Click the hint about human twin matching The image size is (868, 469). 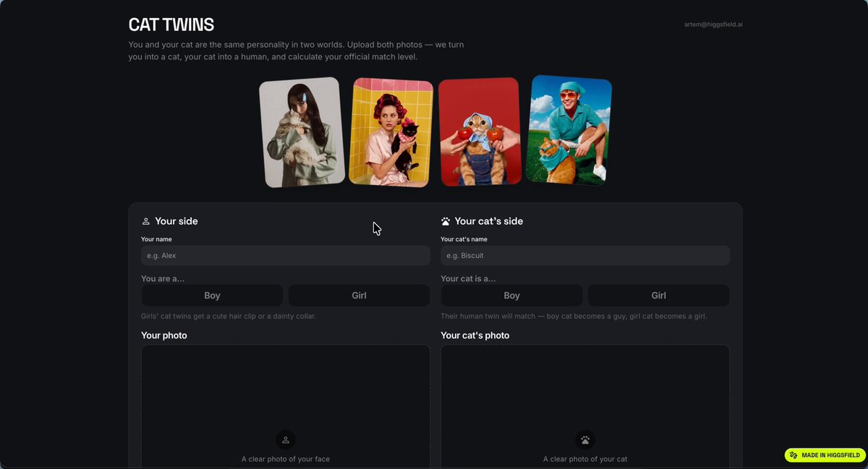pyautogui.click(x=574, y=317)
